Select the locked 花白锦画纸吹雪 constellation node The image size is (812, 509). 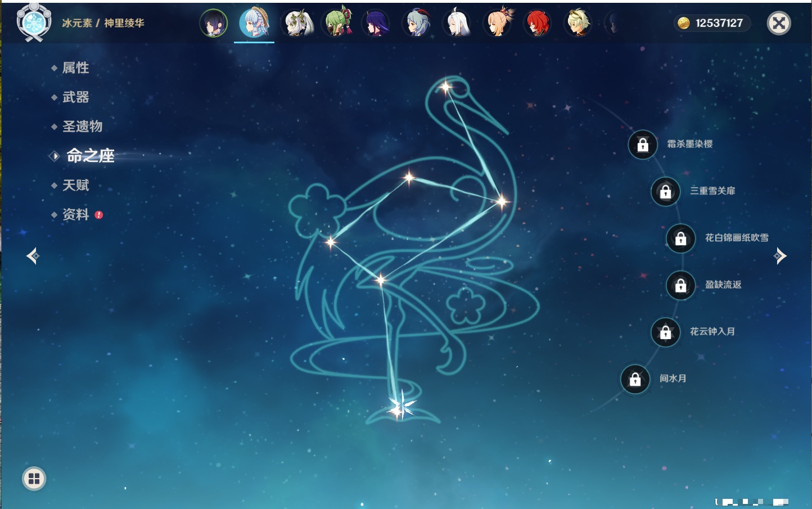[x=680, y=238]
